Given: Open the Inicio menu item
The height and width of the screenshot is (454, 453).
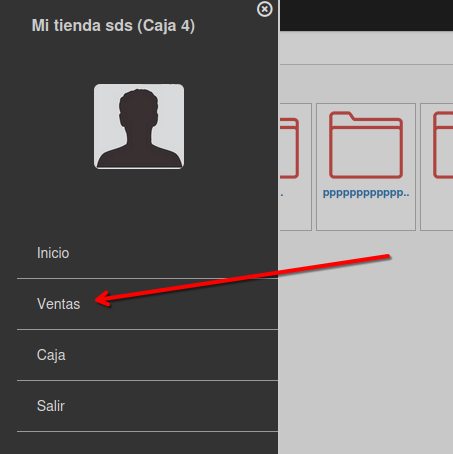Looking at the screenshot, I should pyautogui.click(x=147, y=253).
